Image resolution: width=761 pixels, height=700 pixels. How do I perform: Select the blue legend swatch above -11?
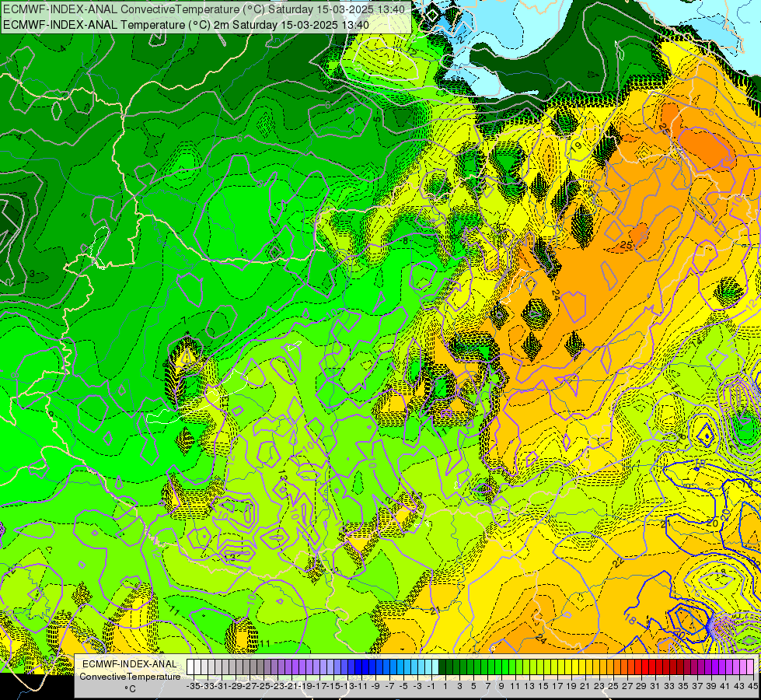click(358, 667)
